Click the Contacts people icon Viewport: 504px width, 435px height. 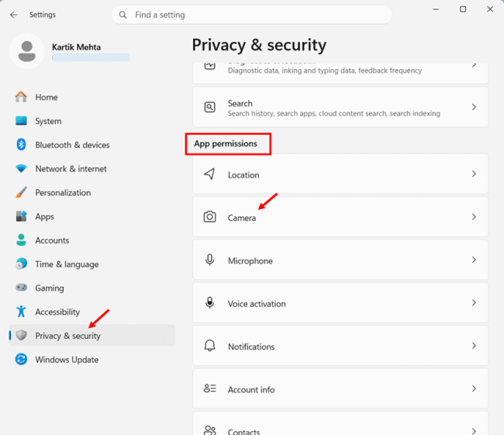pyautogui.click(x=209, y=430)
